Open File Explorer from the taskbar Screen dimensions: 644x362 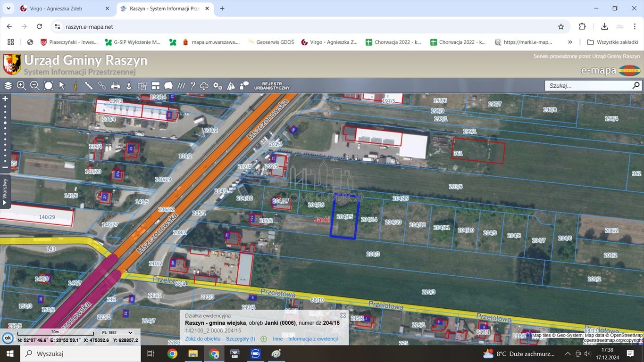[193, 354]
